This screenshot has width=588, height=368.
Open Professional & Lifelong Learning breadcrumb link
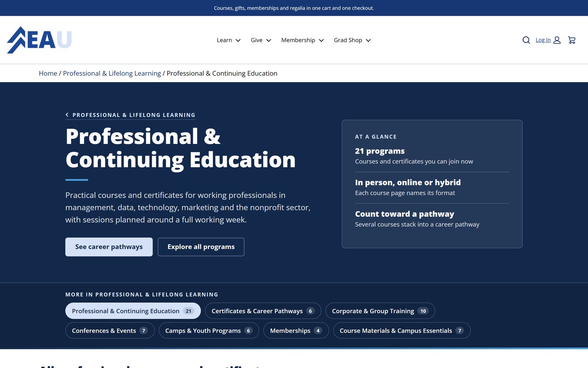tap(112, 73)
